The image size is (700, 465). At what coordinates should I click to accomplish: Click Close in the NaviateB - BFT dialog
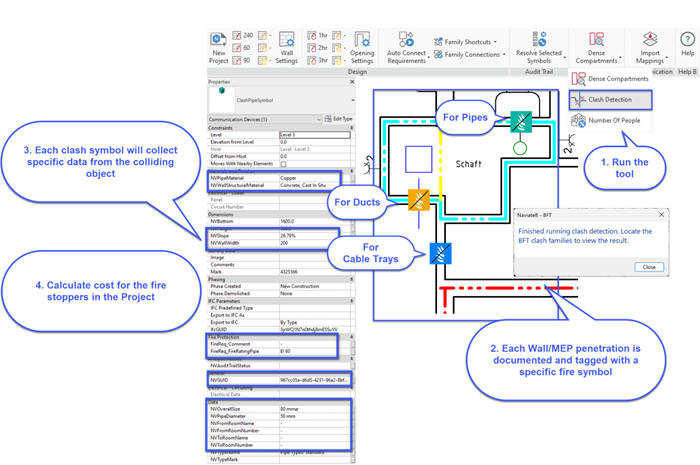(649, 267)
